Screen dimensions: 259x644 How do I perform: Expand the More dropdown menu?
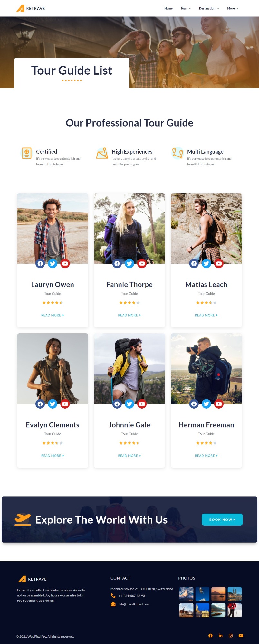click(x=233, y=8)
